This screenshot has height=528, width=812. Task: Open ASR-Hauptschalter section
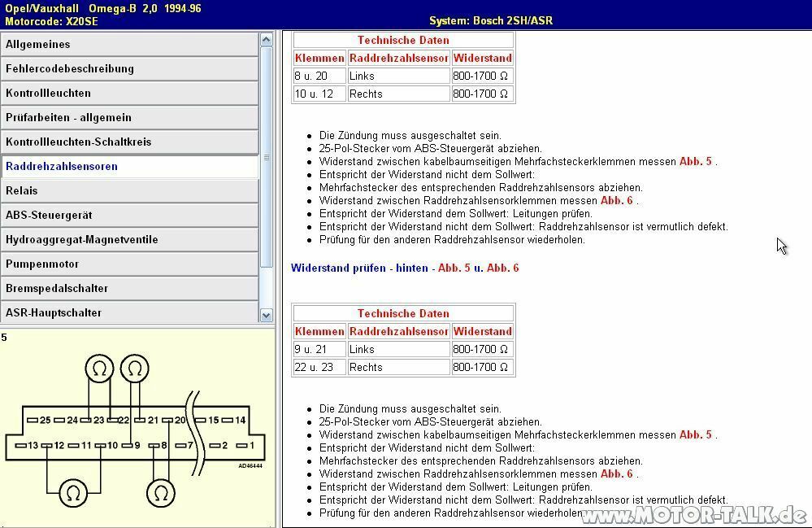pyautogui.click(x=129, y=312)
